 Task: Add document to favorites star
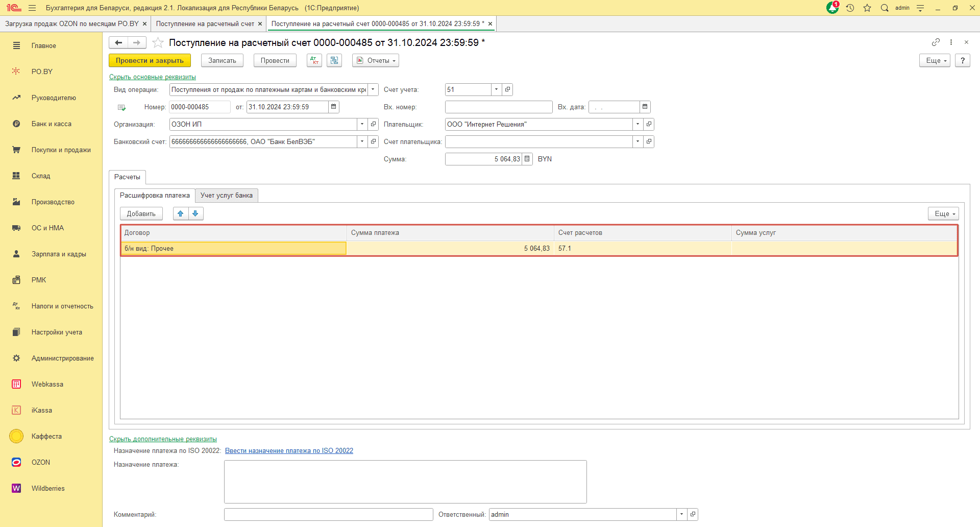tap(158, 43)
